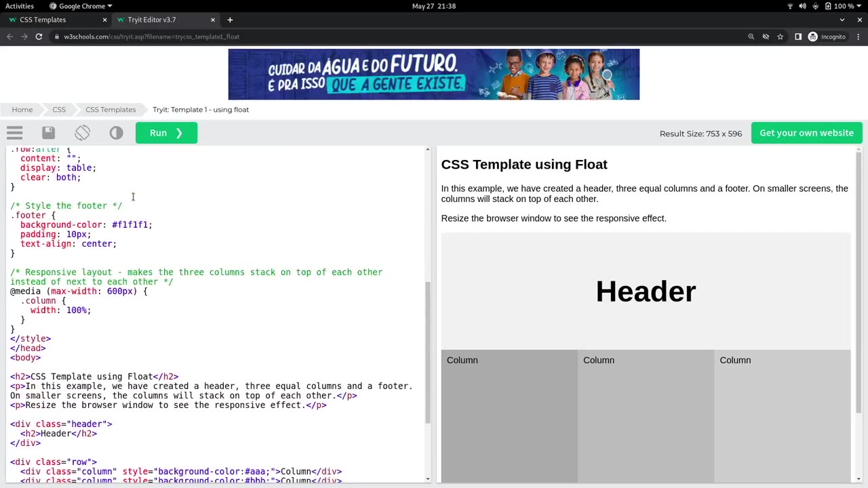The width and height of the screenshot is (868, 488).
Task: Click the clock showing May 27 21:38
Action: coord(434,6)
